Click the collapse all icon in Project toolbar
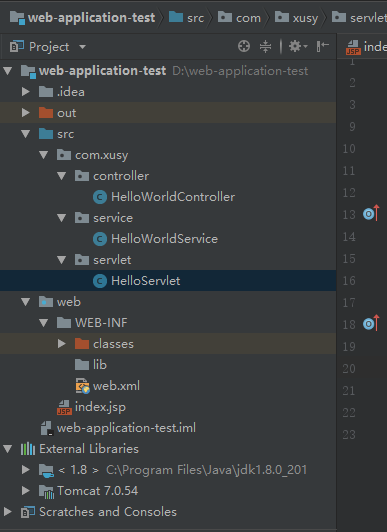 (265, 46)
